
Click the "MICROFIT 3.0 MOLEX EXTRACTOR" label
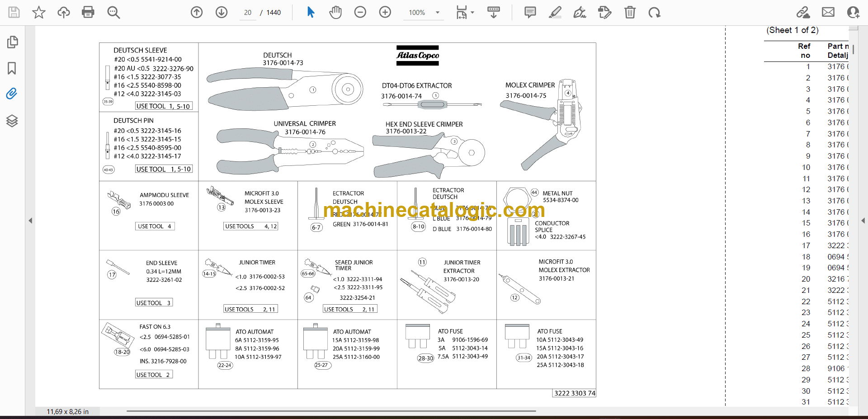[564, 266]
